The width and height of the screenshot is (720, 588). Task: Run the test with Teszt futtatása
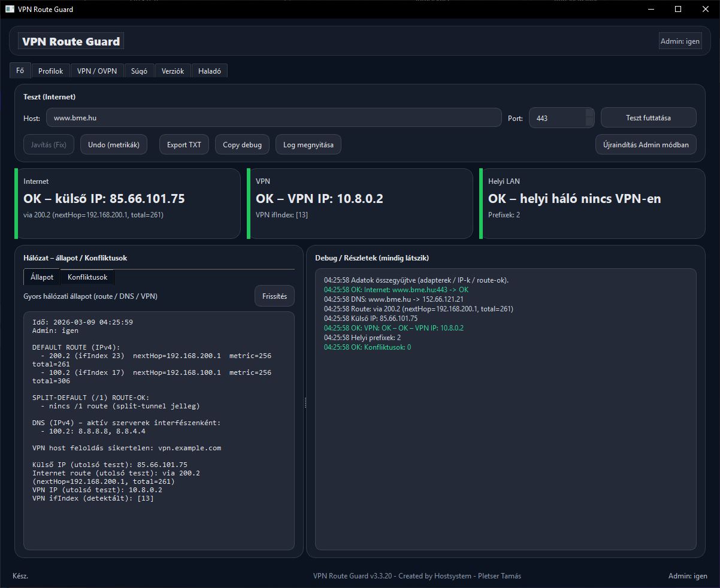pyautogui.click(x=648, y=118)
